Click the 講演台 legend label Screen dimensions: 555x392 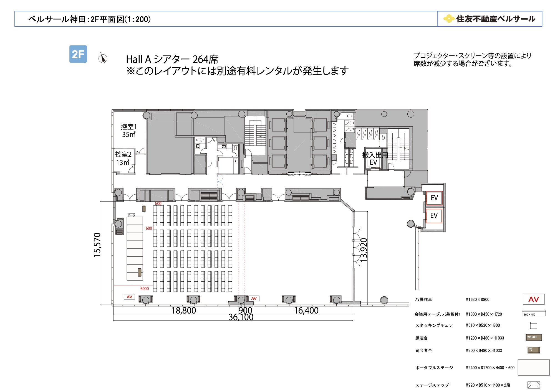422,338
